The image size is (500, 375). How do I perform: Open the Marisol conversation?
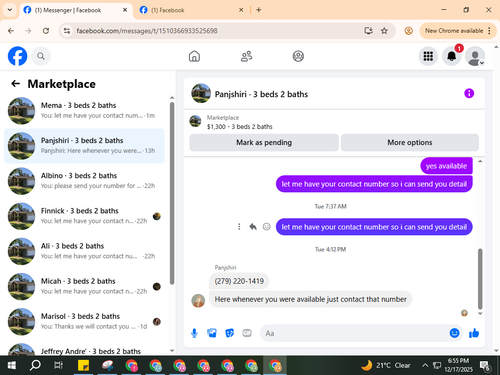(x=84, y=322)
